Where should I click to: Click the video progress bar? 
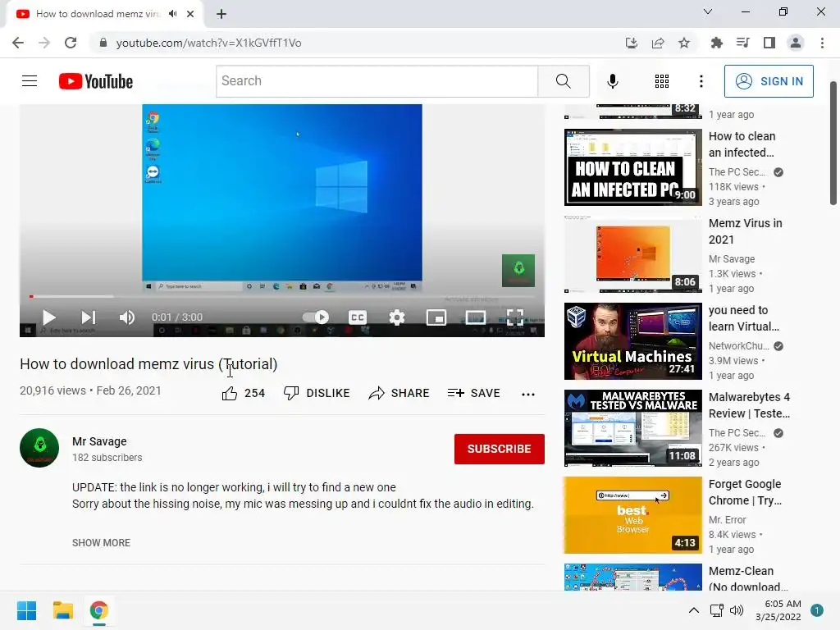click(x=282, y=296)
